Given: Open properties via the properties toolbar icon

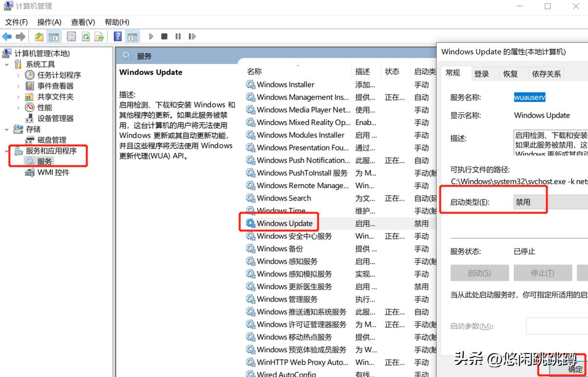Looking at the screenshot, I should [x=71, y=36].
